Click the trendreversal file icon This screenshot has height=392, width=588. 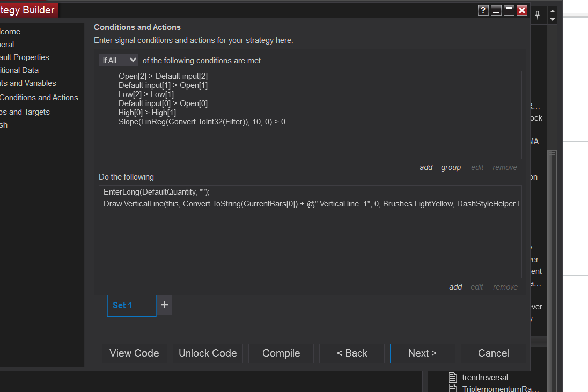coord(452,378)
